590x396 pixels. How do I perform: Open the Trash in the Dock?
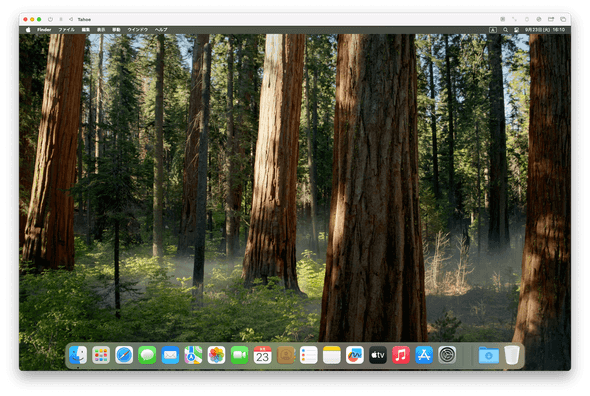point(512,355)
